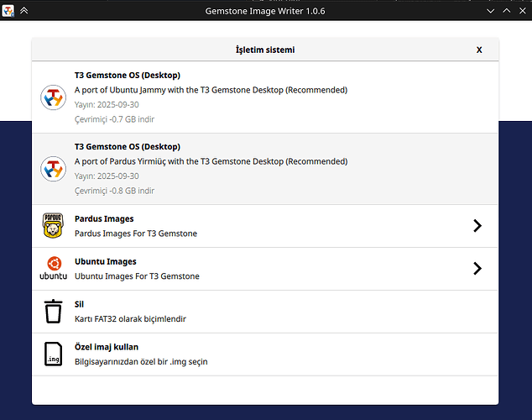Viewport: 532px width, 420px height.
Task: Close the İşletim sistemi dialog
Action: [x=479, y=50]
